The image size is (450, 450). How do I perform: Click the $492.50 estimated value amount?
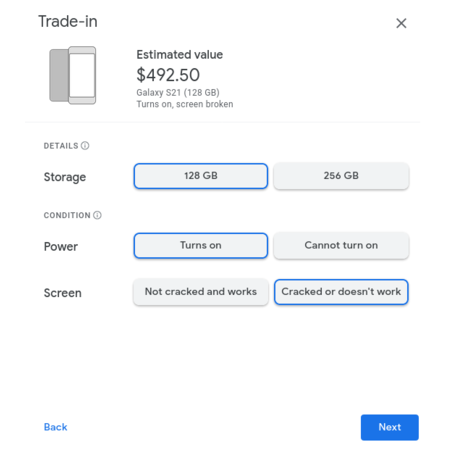pos(168,75)
